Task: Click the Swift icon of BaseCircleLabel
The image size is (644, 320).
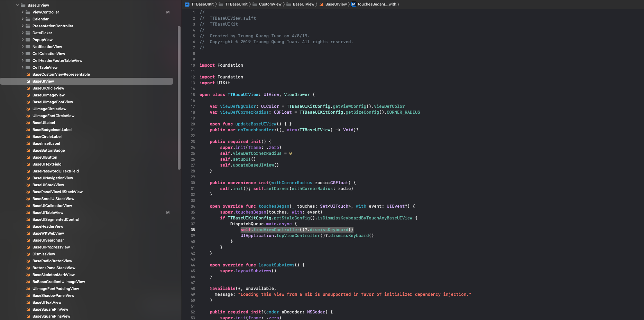Action: click(x=28, y=137)
